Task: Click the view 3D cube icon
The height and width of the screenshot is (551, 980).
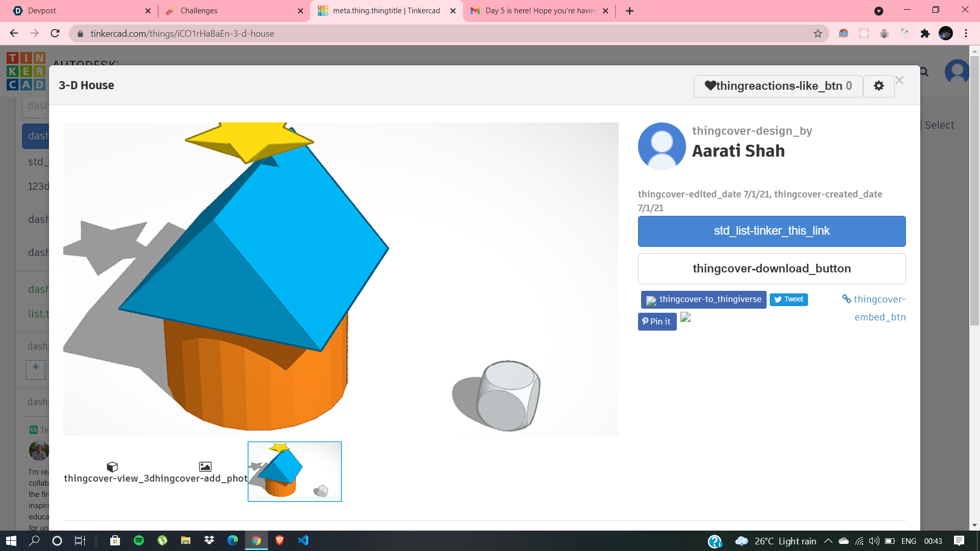Action: 112,466
